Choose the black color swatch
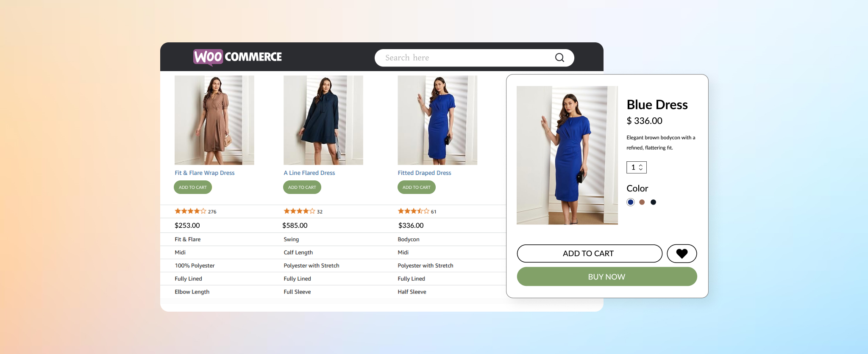The height and width of the screenshot is (354, 868). [653, 202]
